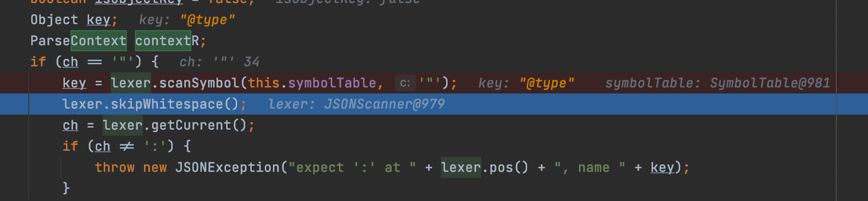Click the 'c:' parameter hint
The width and height of the screenshot is (868, 201).
tap(405, 83)
